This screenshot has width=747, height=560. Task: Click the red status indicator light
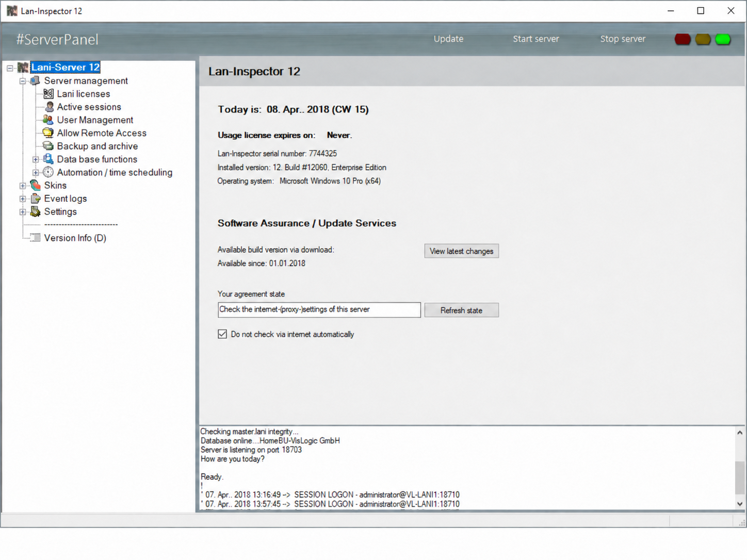pyautogui.click(x=683, y=39)
